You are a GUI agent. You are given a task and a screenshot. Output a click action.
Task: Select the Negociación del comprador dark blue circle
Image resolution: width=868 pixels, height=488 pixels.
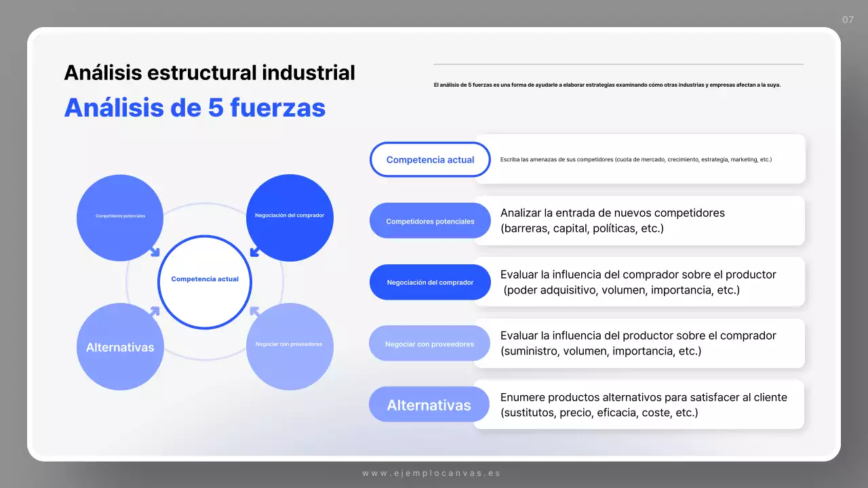click(290, 217)
